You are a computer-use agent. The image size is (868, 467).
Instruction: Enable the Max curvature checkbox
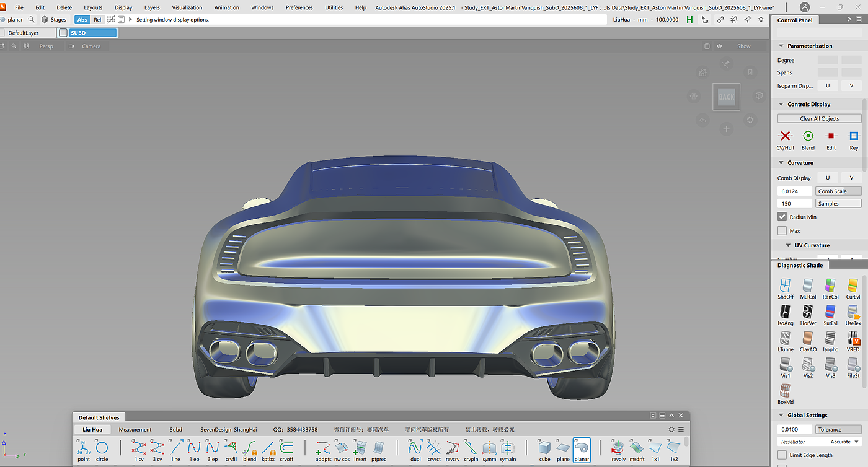(x=782, y=230)
